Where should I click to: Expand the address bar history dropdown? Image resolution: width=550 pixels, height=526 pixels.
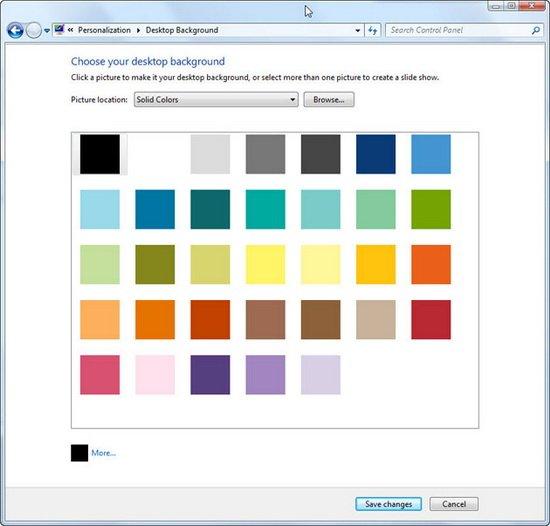[357, 31]
